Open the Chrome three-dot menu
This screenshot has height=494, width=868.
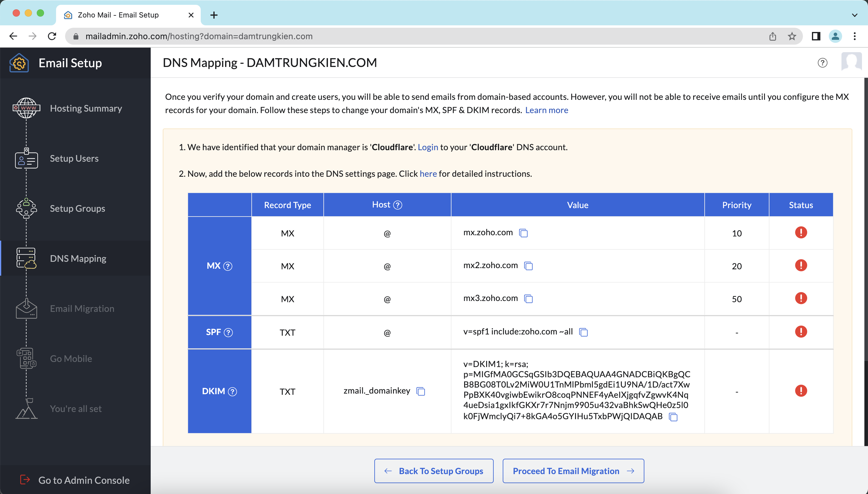[854, 36]
